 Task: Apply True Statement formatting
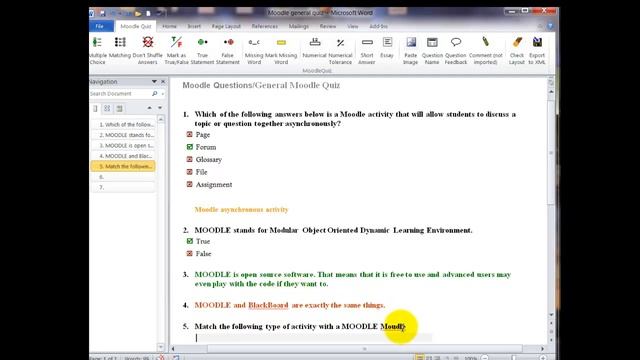coord(202,51)
